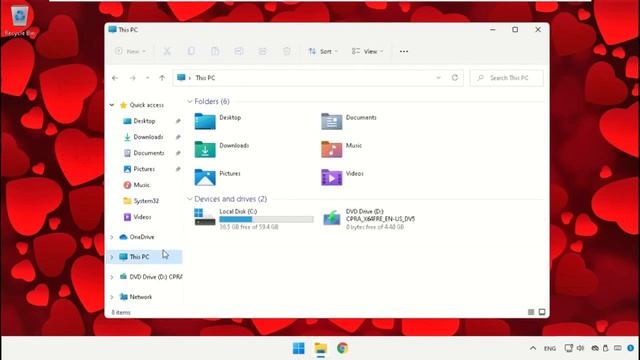Click This PC in address bar

[x=205, y=78]
